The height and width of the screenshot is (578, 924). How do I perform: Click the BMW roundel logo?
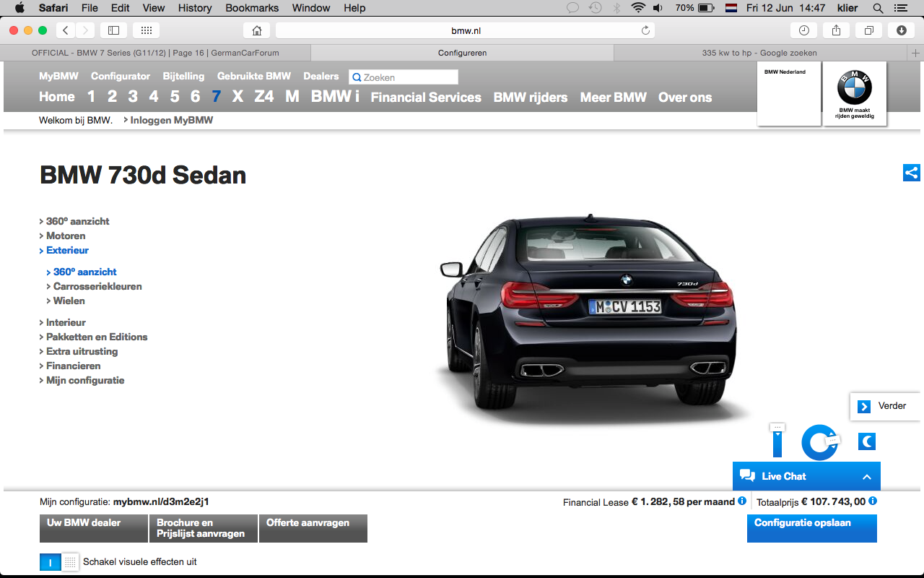point(855,88)
